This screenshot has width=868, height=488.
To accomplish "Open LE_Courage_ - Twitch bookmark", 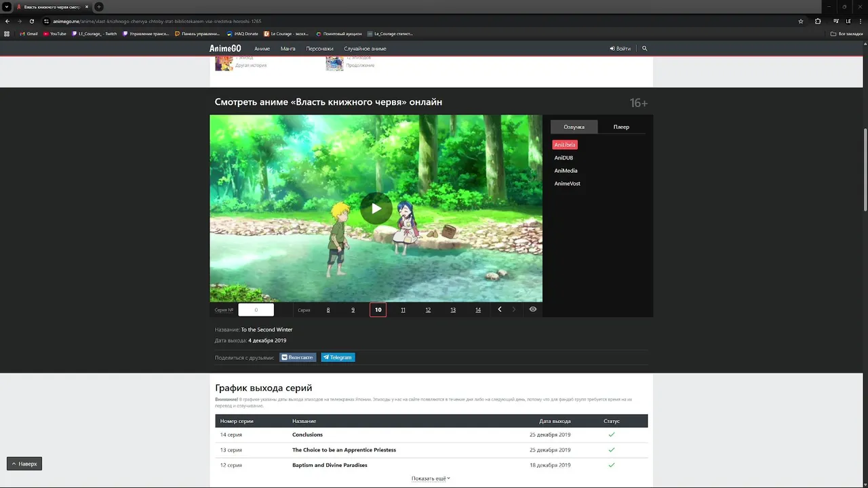I will (94, 33).
